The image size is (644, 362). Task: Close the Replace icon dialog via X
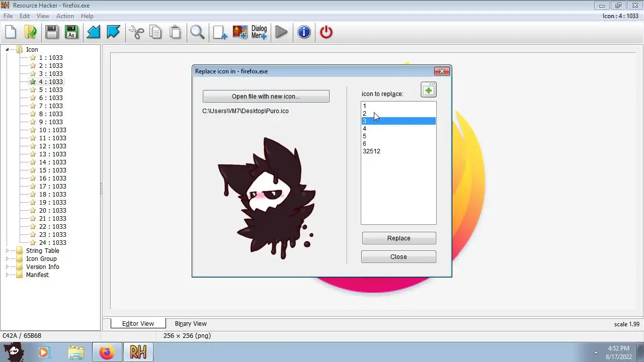pos(442,71)
